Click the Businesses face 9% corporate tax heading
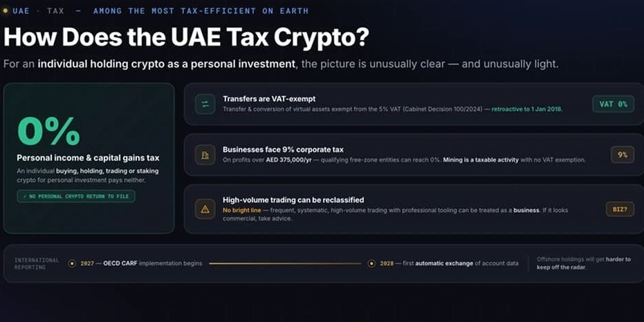 (x=283, y=150)
